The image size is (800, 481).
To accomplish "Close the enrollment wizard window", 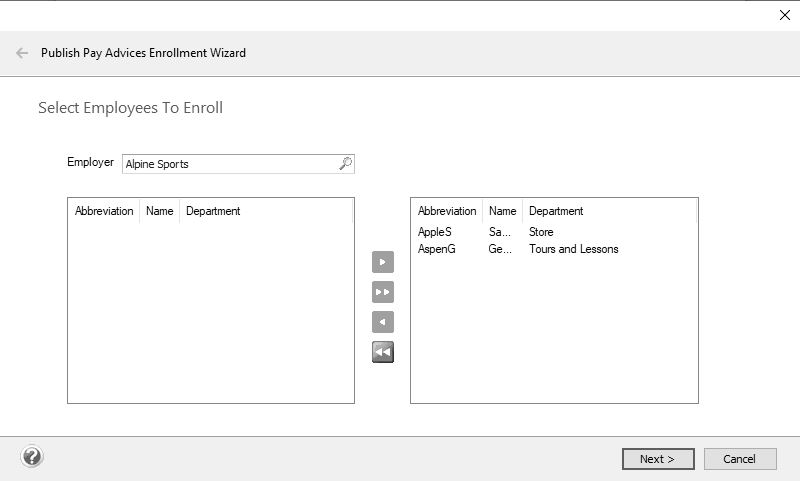I will pyautogui.click(x=785, y=15).
